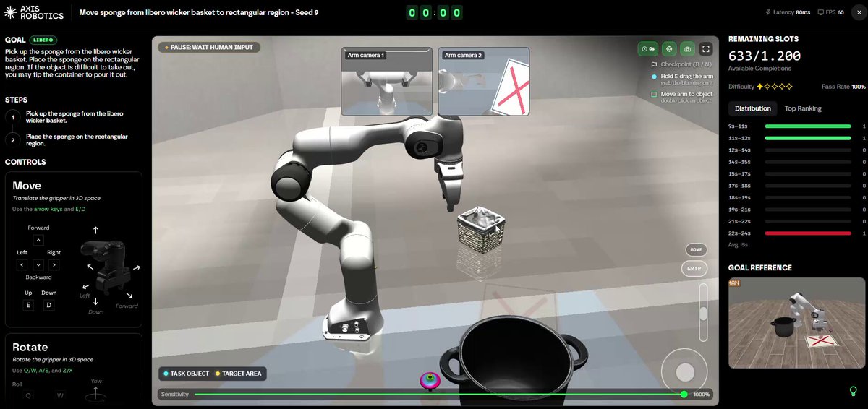Click the green lightbulb hint icon
Screen dimensions: 868x409
853,391
